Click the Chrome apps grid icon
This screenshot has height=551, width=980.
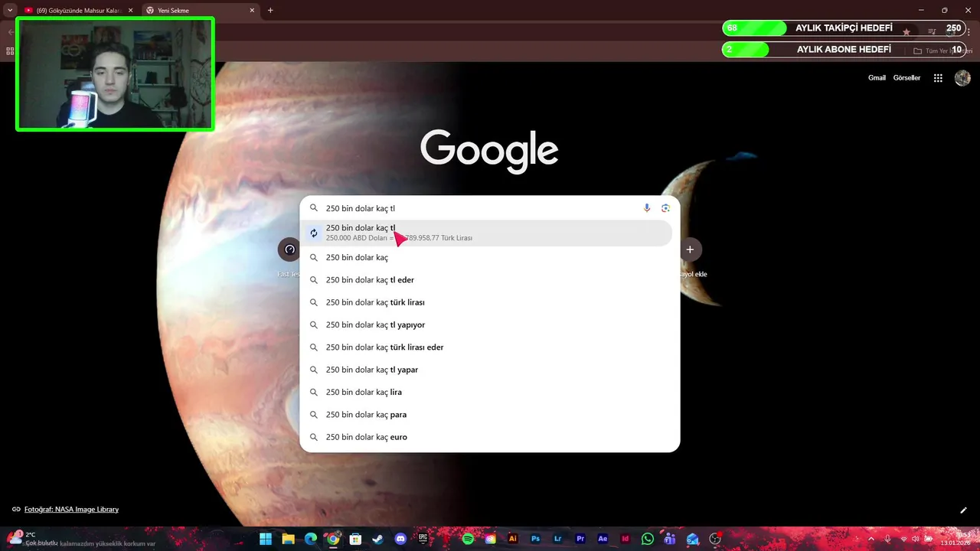(10, 51)
